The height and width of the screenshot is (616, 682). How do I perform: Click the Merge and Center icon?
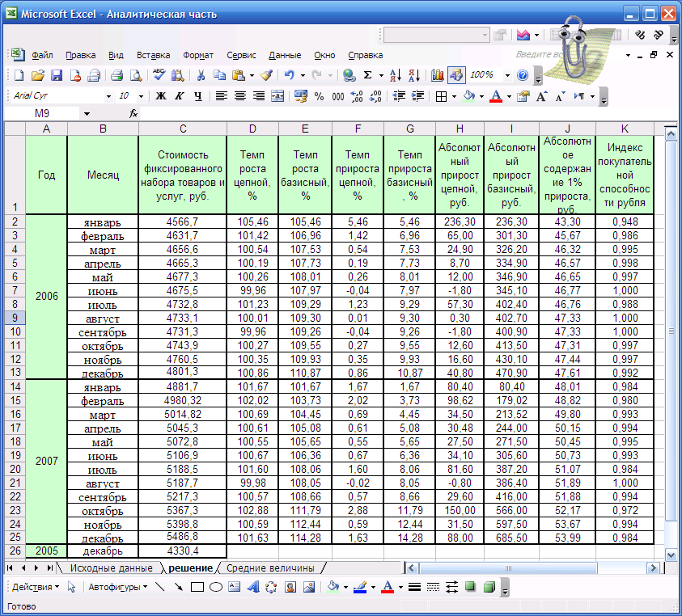[x=277, y=96]
